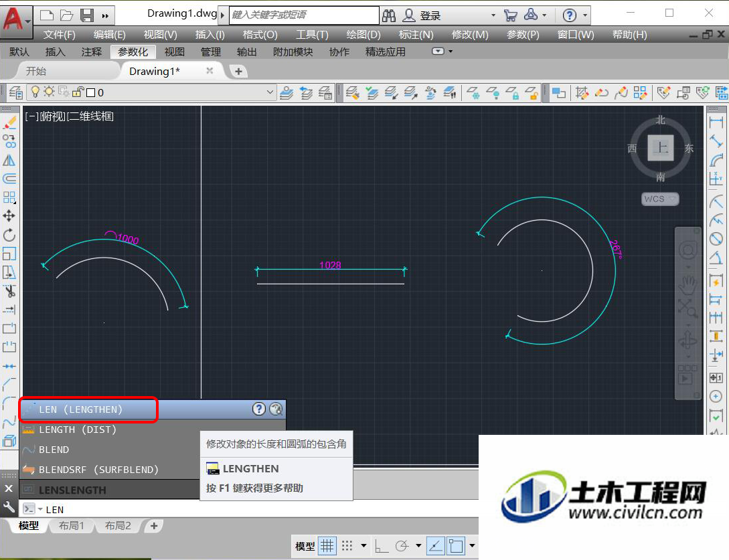Screen dimensions: 729x560
Task: Select the Quick dimension tool
Action: 716,281
